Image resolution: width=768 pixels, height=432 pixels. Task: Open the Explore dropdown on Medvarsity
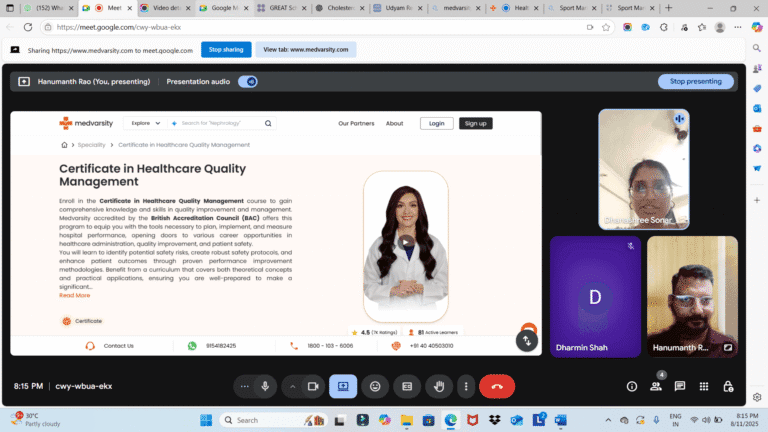tap(145, 123)
